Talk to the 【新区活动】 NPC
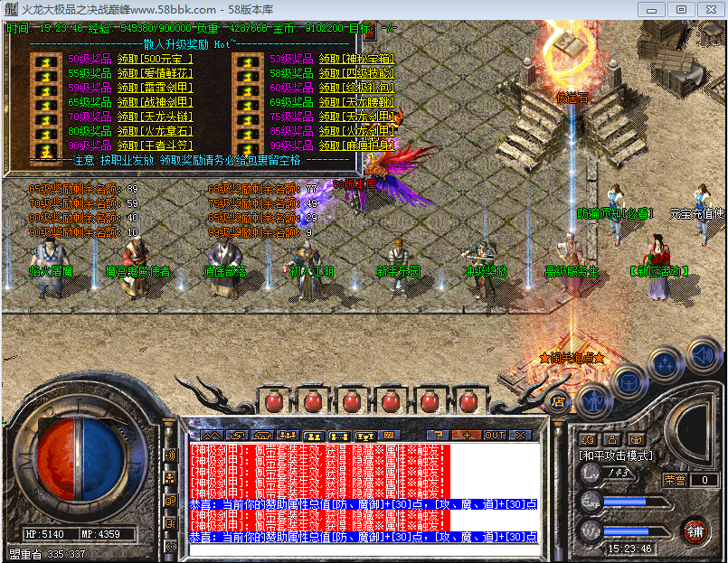This screenshot has height=563, width=728. point(659,269)
